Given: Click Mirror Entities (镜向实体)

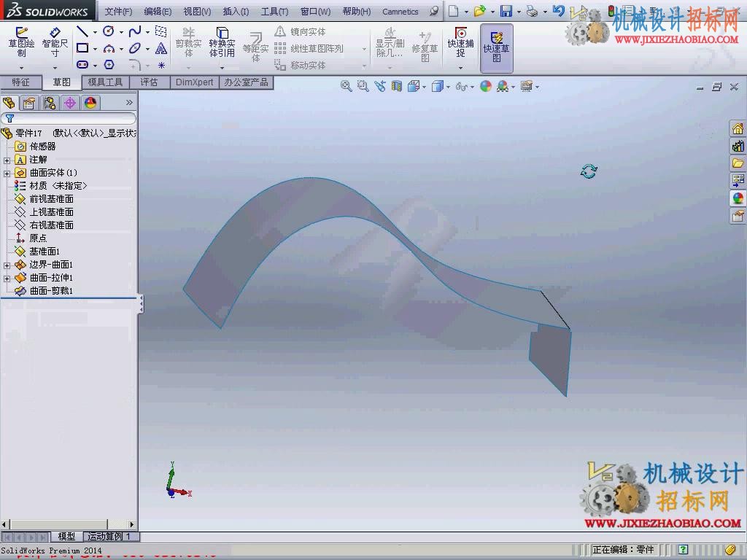Looking at the screenshot, I should (x=301, y=32).
